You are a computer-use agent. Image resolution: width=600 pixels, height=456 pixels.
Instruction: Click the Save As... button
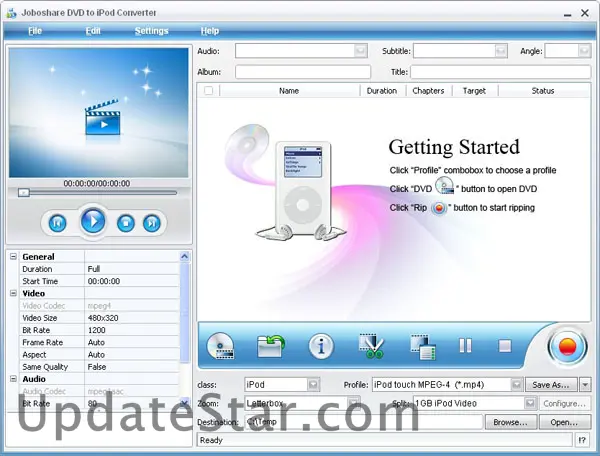pos(551,384)
